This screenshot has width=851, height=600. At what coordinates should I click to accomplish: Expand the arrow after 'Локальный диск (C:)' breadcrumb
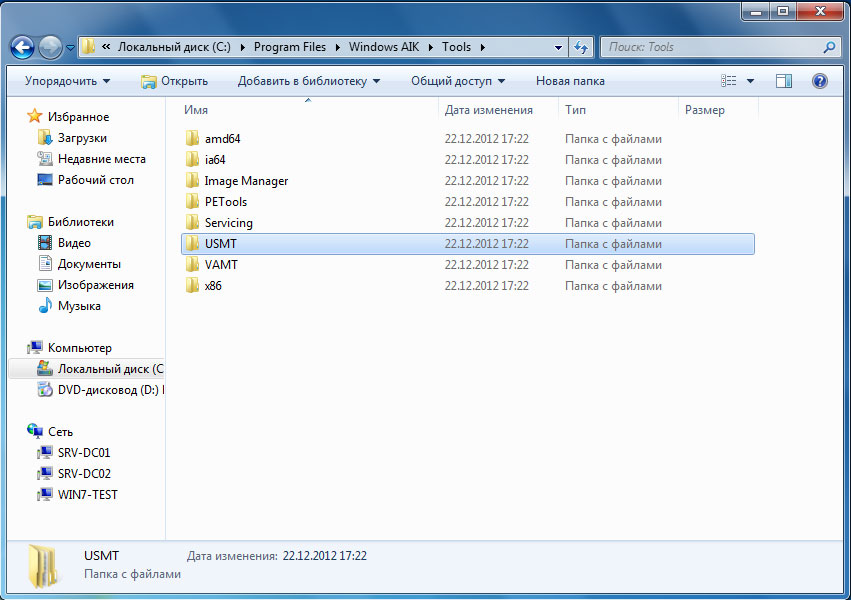point(242,48)
